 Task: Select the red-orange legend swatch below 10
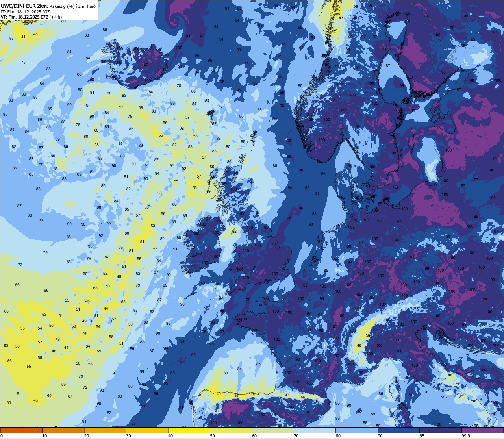(21, 430)
